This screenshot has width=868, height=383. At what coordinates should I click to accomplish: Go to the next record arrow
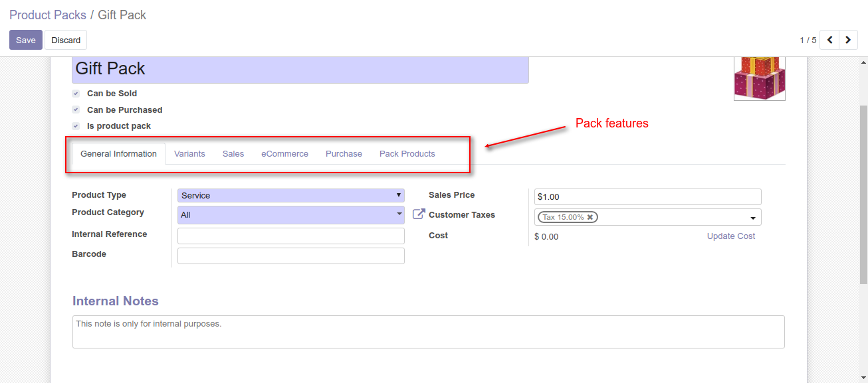coord(848,40)
